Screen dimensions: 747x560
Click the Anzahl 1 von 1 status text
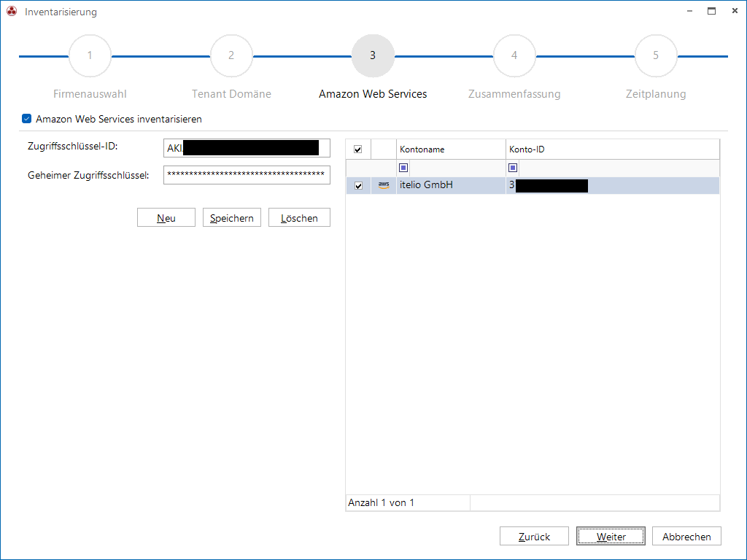(x=381, y=503)
